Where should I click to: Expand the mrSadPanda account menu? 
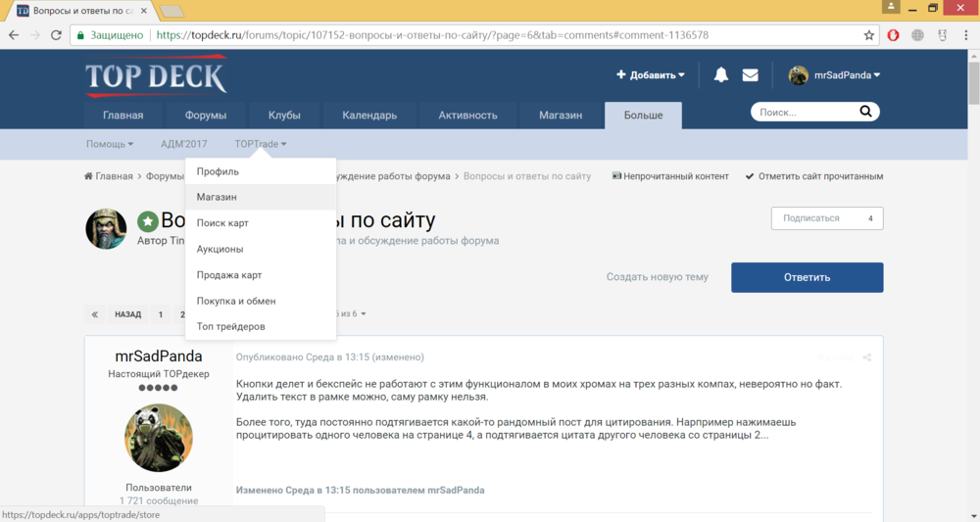pyautogui.click(x=847, y=75)
